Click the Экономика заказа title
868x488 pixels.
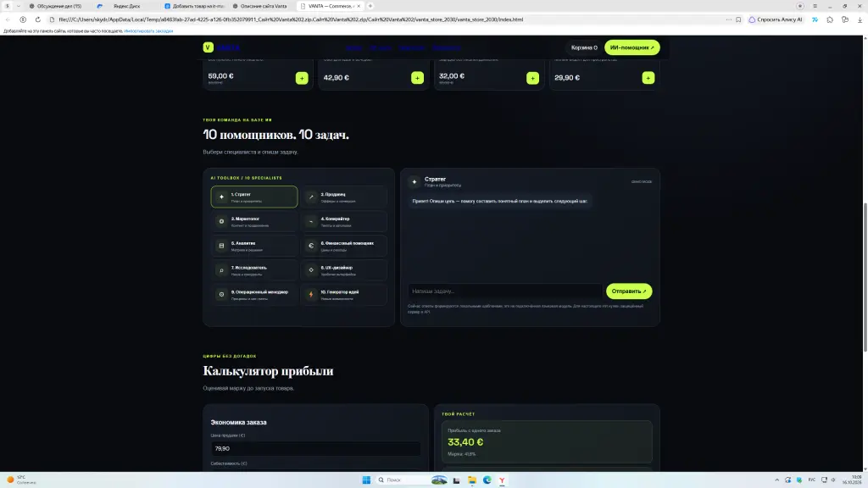click(x=238, y=422)
